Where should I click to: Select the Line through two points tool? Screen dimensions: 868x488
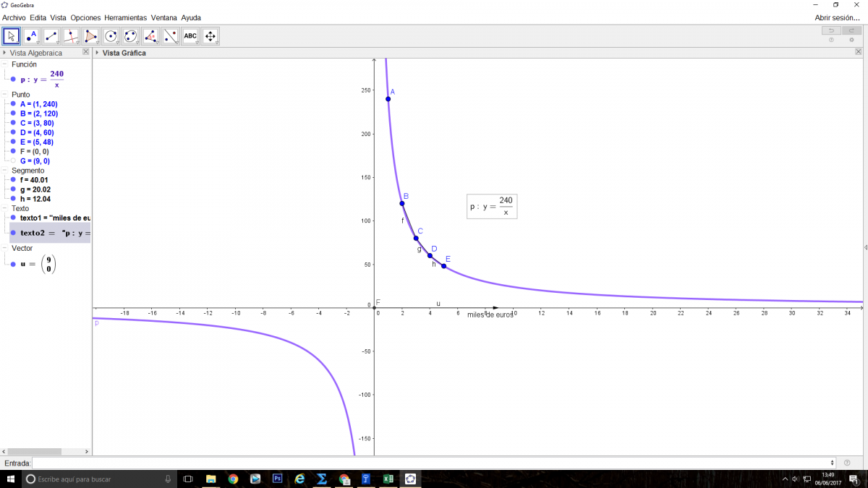point(51,36)
